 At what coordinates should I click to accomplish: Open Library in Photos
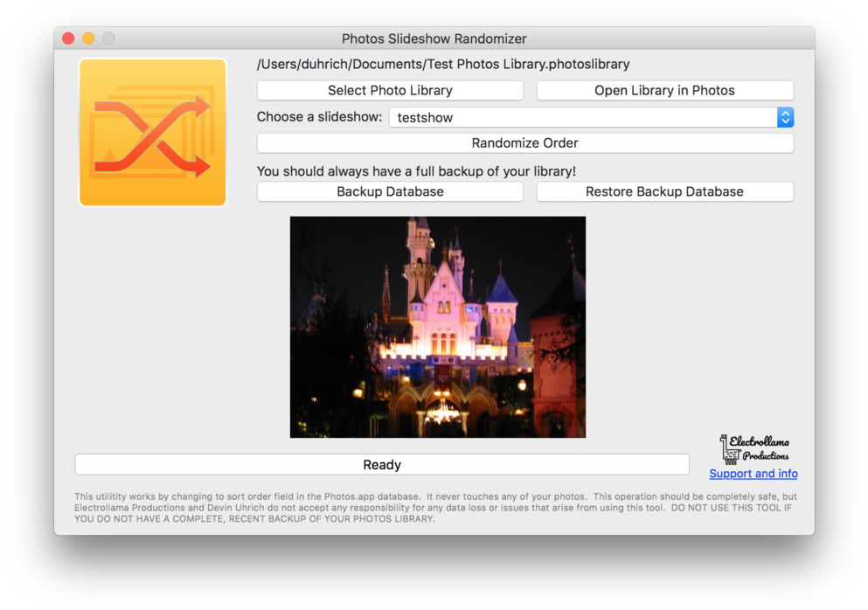(665, 90)
